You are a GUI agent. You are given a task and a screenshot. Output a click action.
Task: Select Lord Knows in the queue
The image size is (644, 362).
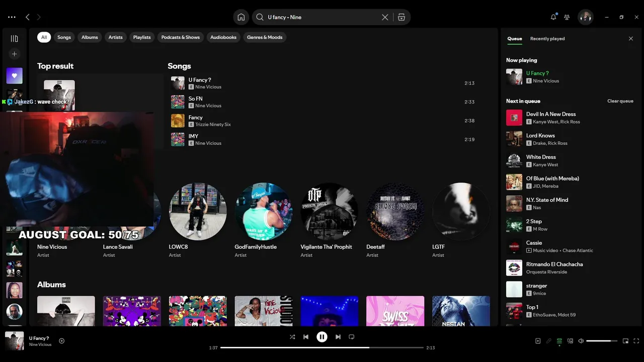(570, 139)
